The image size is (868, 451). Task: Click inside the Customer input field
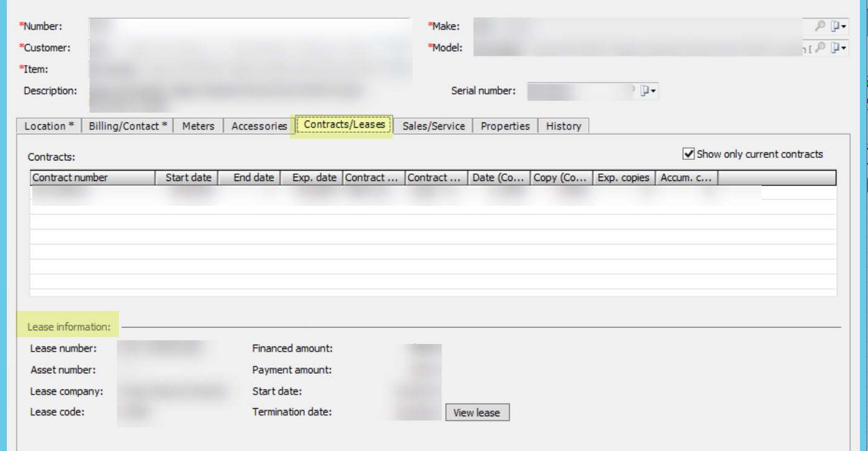(250, 48)
